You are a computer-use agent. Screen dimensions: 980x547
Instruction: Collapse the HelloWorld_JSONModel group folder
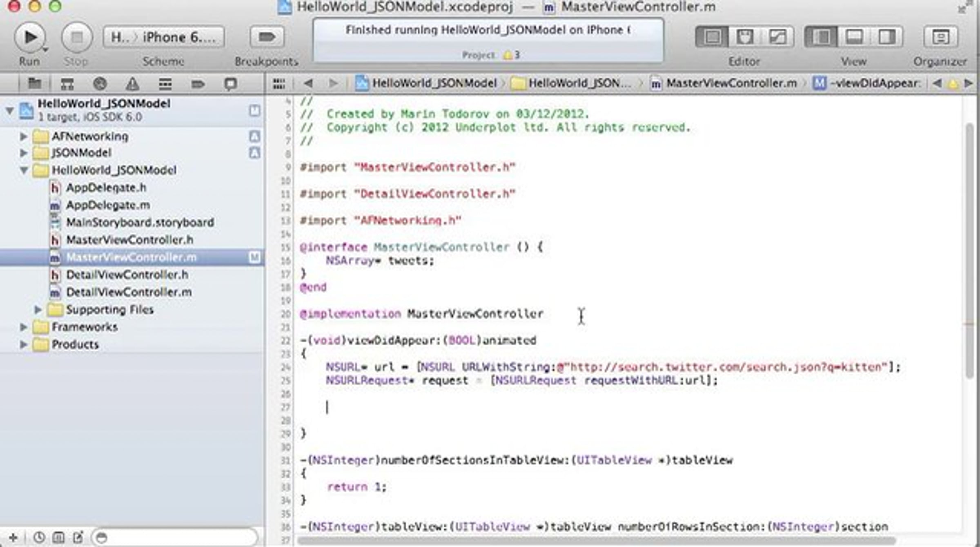pyautogui.click(x=24, y=170)
